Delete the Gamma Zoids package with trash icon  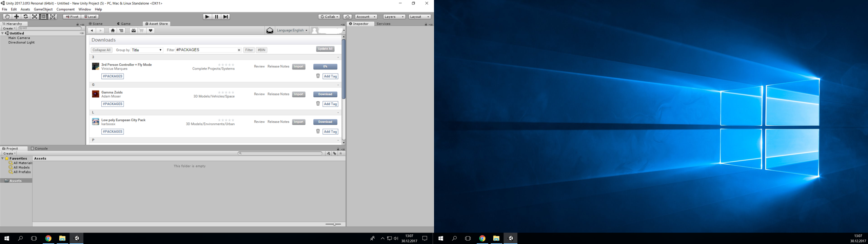[x=318, y=104]
